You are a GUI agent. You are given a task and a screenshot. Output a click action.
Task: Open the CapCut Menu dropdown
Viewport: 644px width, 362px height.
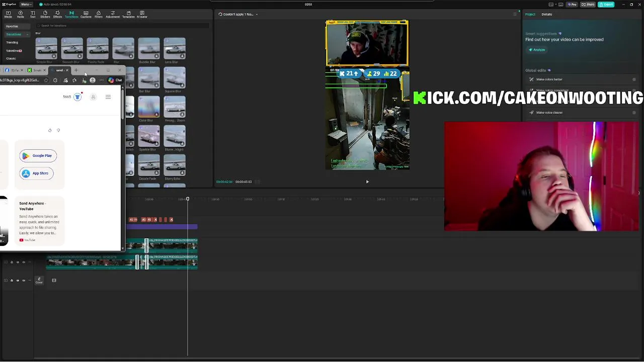tap(26, 4)
